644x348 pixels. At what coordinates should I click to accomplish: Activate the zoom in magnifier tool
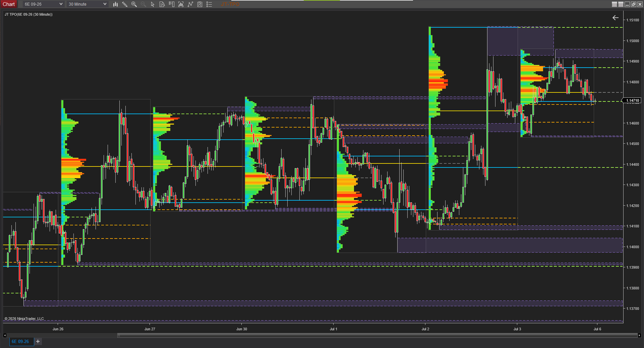click(x=134, y=4)
